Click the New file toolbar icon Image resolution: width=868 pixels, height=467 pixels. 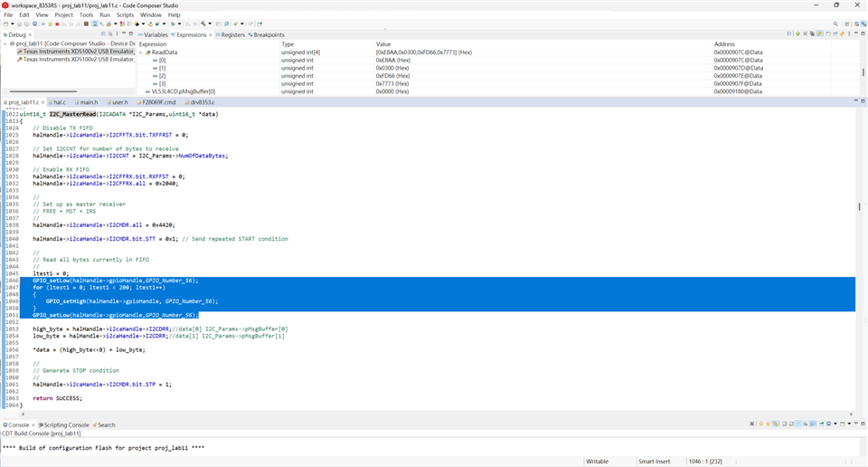pos(6,24)
